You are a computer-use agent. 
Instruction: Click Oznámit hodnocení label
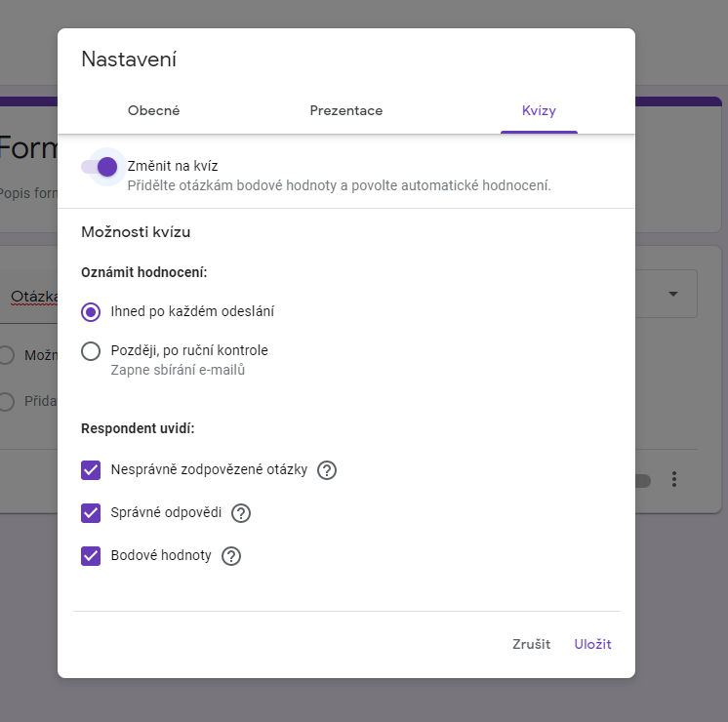[x=143, y=272]
